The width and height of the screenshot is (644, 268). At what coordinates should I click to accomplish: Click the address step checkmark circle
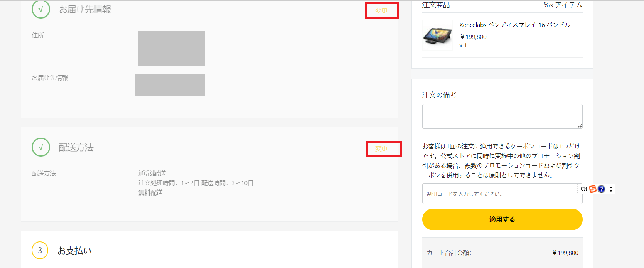pyautogui.click(x=41, y=10)
